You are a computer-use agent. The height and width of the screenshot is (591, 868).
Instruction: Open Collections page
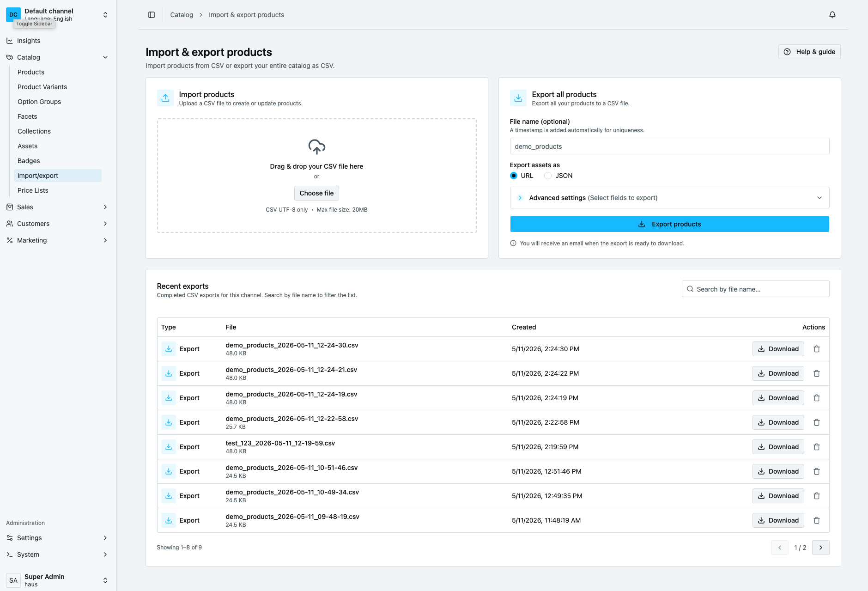34,131
